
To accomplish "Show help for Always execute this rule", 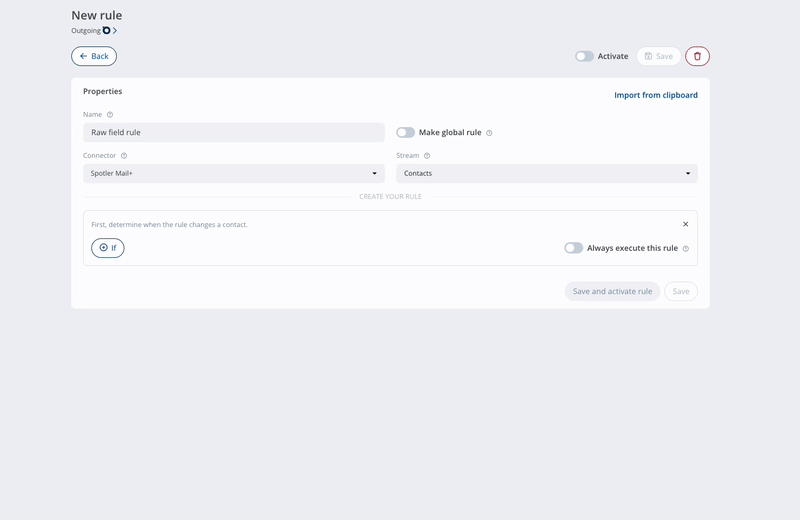I will (x=686, y=249).
